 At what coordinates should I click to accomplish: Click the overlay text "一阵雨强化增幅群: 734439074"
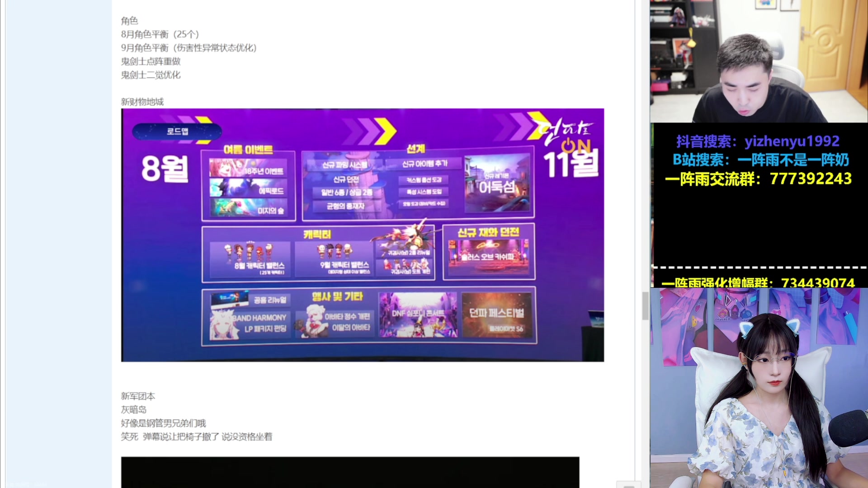coord(758,282)
